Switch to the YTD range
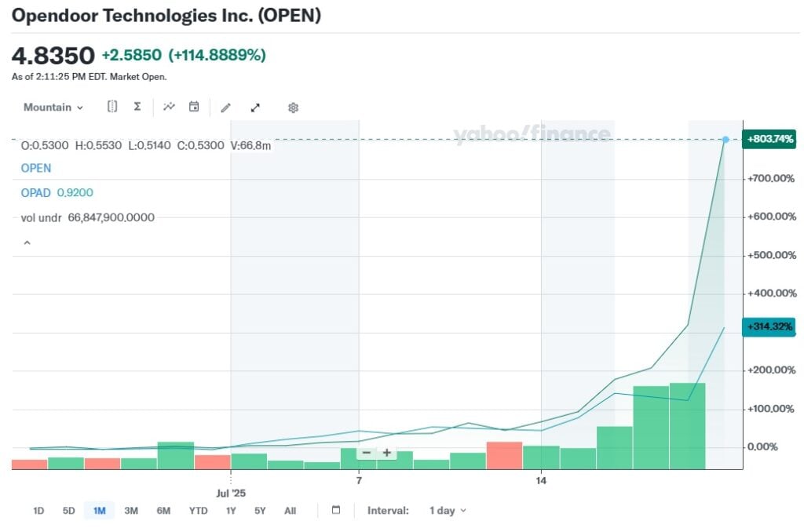 pyautogui.click(x=198, y=511)
